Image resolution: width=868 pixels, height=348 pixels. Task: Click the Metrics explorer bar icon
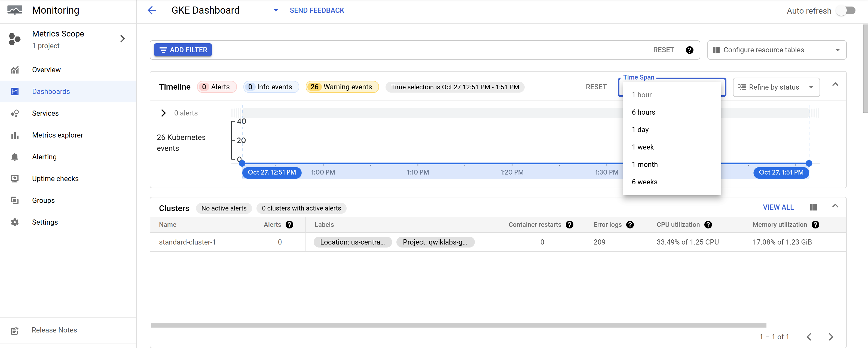14,135
